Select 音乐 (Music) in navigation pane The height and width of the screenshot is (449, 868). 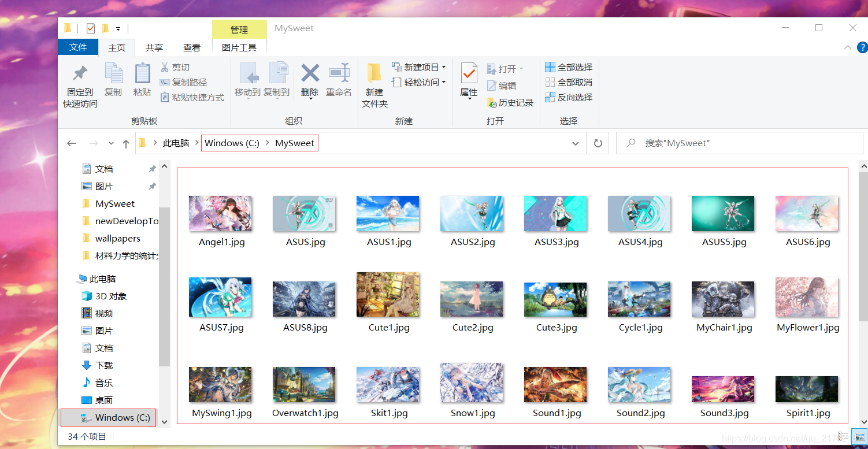pyautogui.click(x=104, y=383)
